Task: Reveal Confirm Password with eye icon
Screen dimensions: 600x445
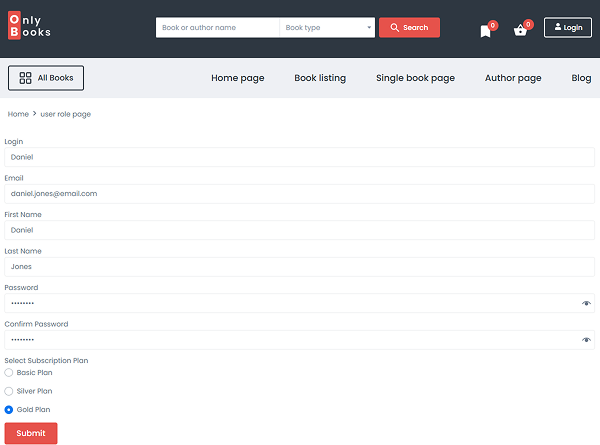Action: point(586,340)
